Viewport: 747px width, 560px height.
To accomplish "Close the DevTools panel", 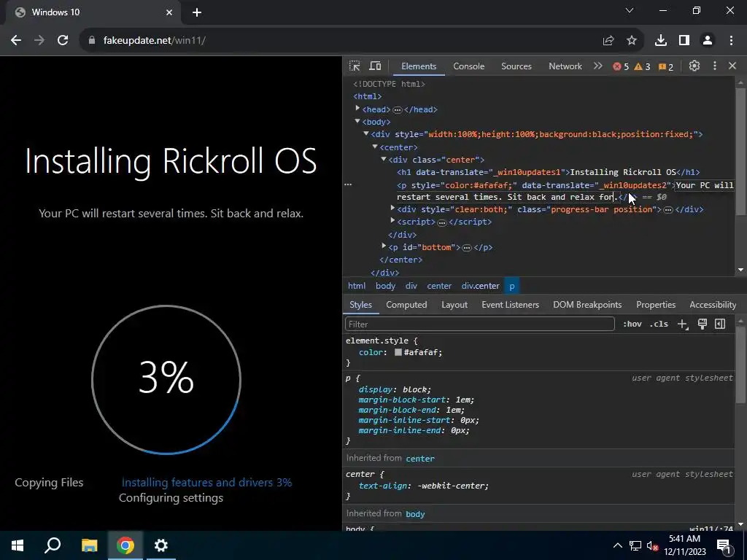I will point(732,66).
